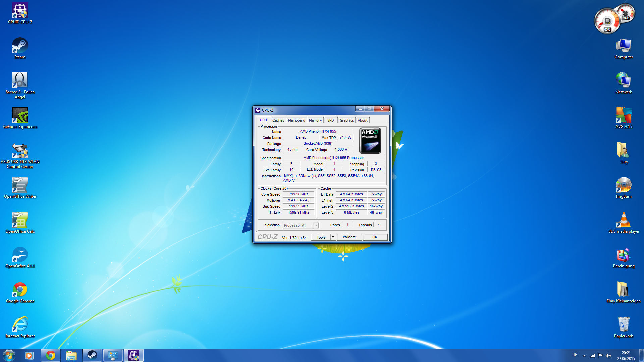The width and height of the screenshot is (644, 362).
Task: Switch to the Memory tab
Action: [315, 120]
